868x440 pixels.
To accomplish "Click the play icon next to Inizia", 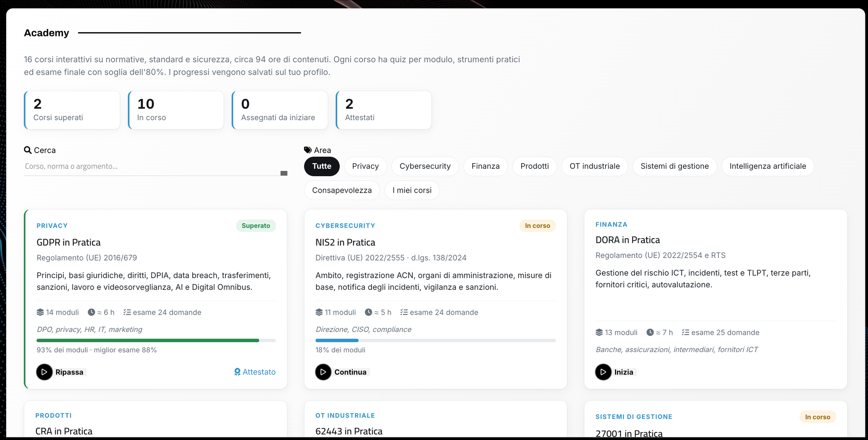I will click(603, 372).
